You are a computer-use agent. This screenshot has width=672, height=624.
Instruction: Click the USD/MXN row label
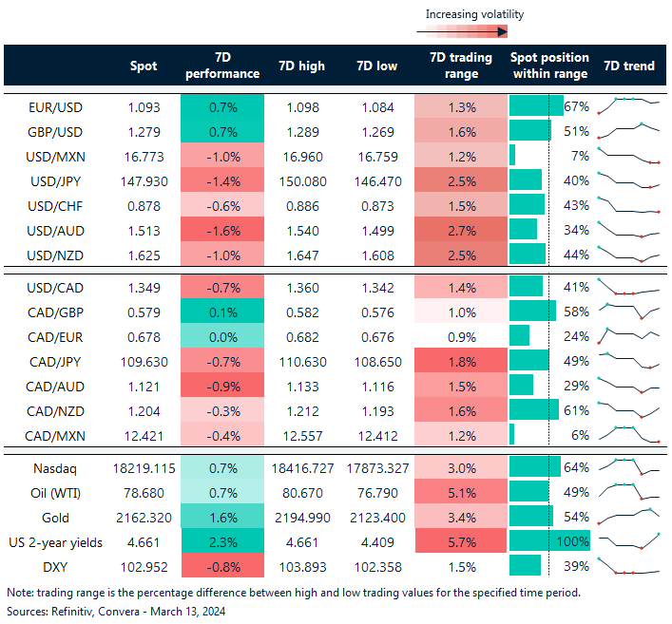click(x=56, y=154)
